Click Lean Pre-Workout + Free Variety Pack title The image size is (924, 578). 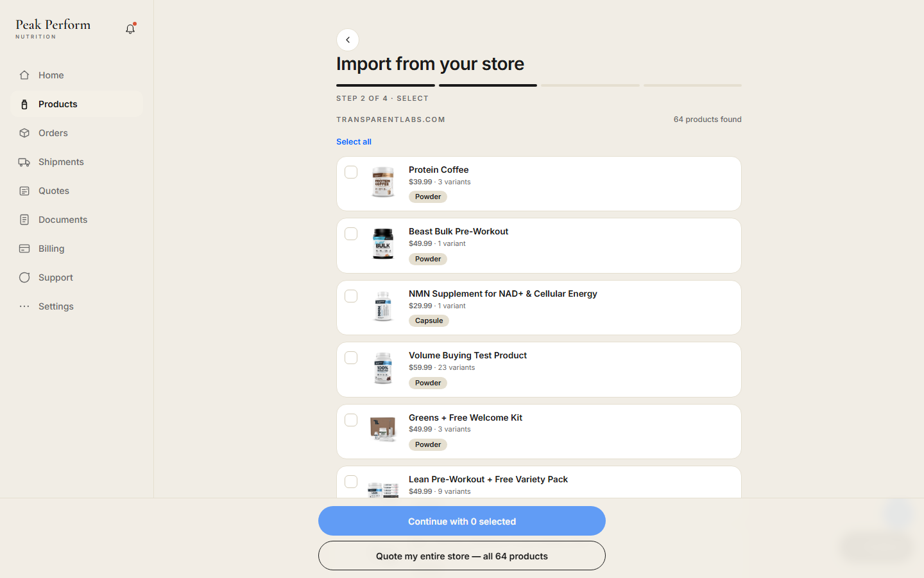pyautogui.click(x=488, y=479)
